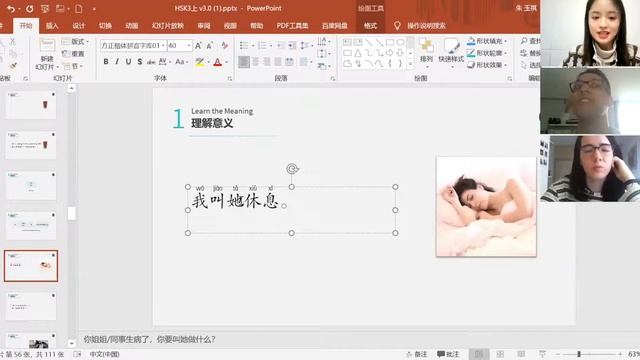Toggle Strikethrough formatting
640x360 pixels.
[151, 62]
